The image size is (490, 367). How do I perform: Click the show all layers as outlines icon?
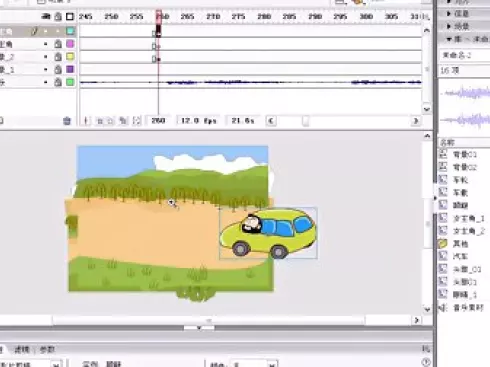pyautogui.click(x=70, y=16)
